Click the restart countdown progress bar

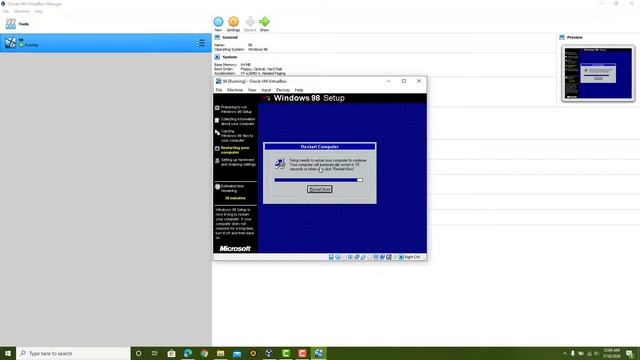[318, 180]
